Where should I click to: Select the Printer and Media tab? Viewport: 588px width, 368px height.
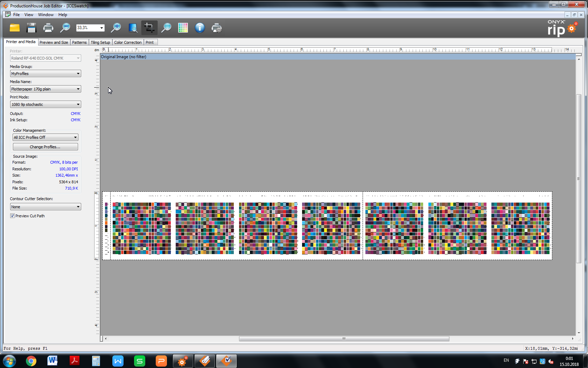(21, 42)
